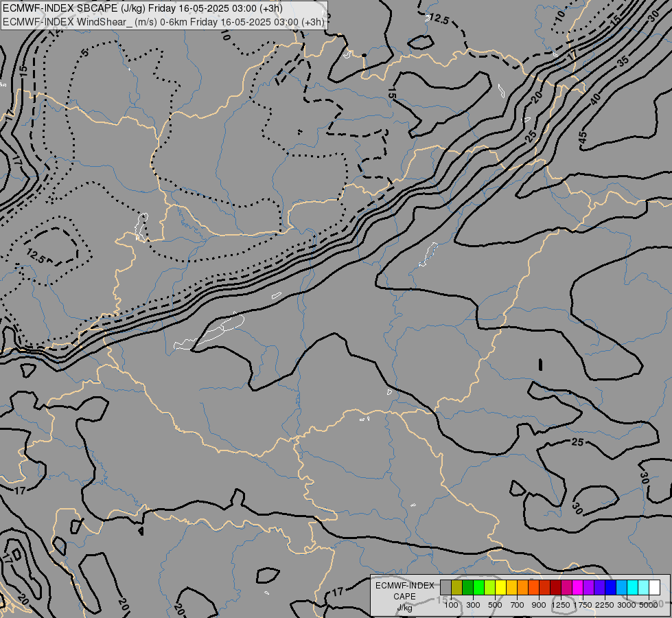Click the 'ECMWF-INDEX SBCAPE' title line
Screen dimensions: 672x618
click(142, 8)
